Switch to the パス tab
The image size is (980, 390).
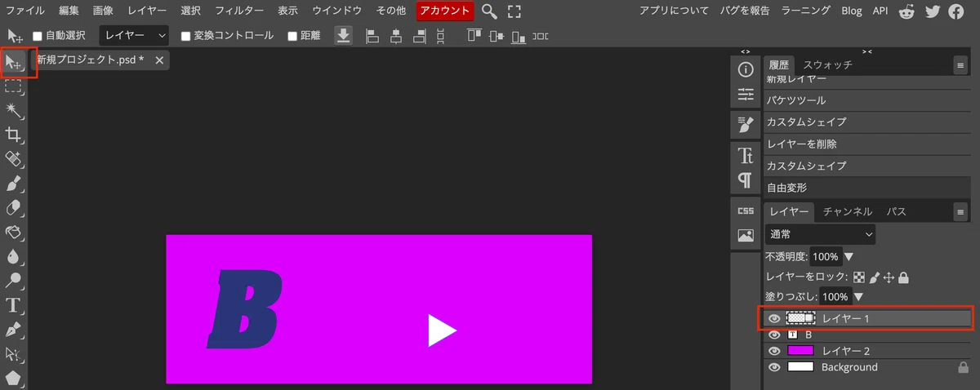(x=897, y=211)
